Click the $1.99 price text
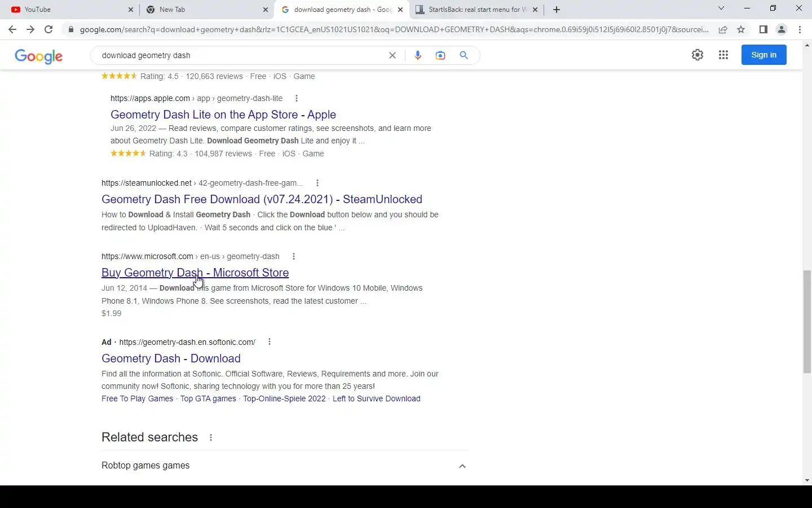812x508 pixels. (111, 313)
